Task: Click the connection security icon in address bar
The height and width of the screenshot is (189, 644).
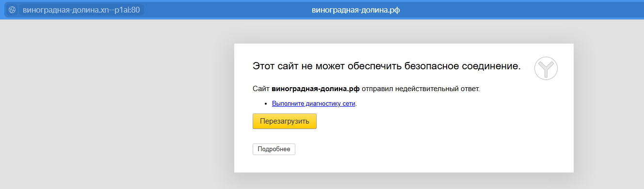Action: pyautogui.click(x=13, y=10)
